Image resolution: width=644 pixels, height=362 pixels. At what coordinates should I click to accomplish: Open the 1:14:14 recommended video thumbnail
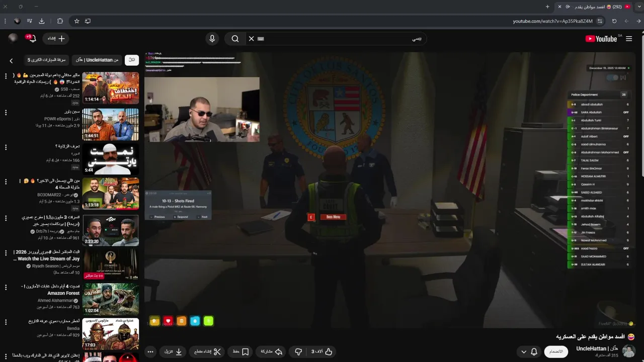(111, 88)
